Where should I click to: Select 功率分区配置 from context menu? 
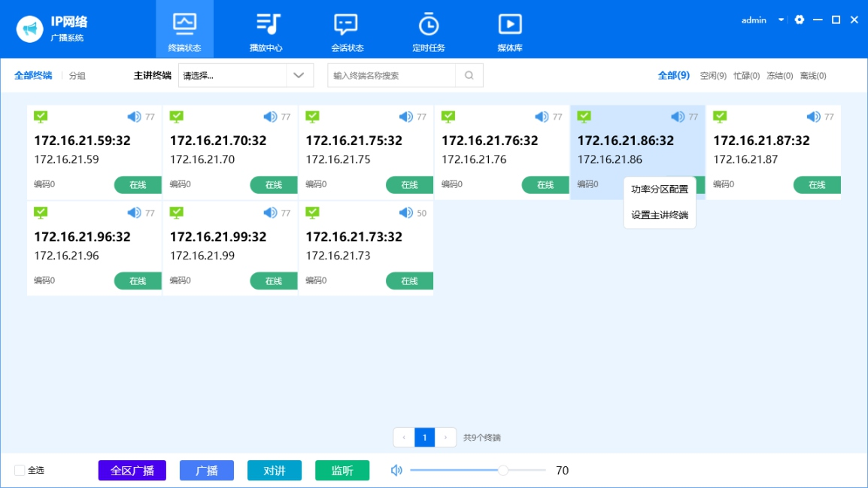[659, 189]
